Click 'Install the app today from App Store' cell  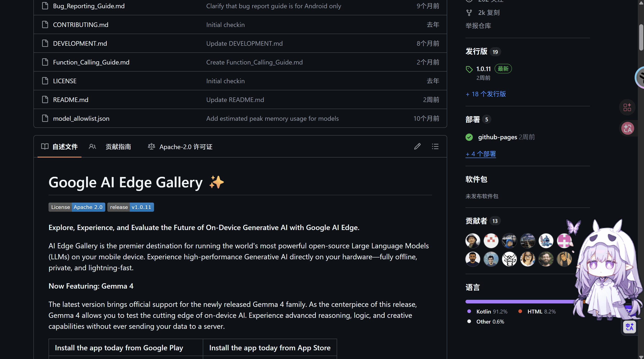(x=270, y=348)
